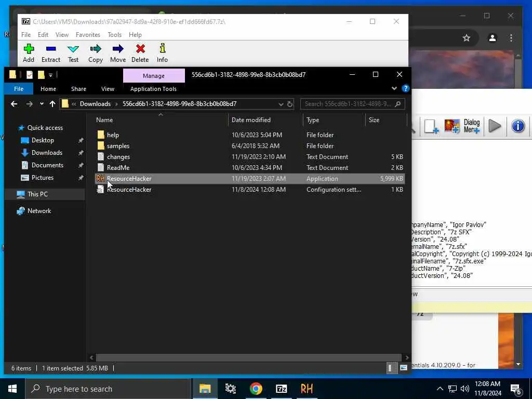Screen dimensions: 532x399
Task: Open the Favorites menu in 7-Zip
Action: pyautogui.click(x=88, y=35)
